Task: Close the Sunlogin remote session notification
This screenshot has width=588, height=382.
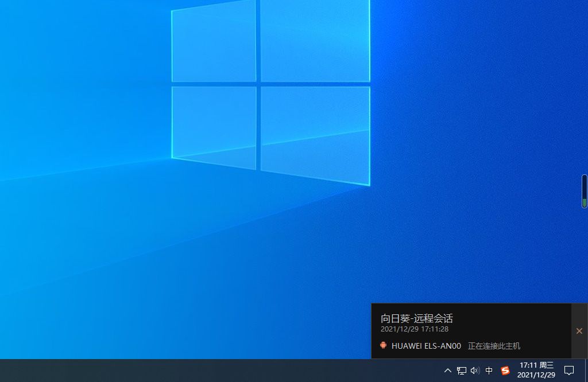Action: tap(579, 331)
